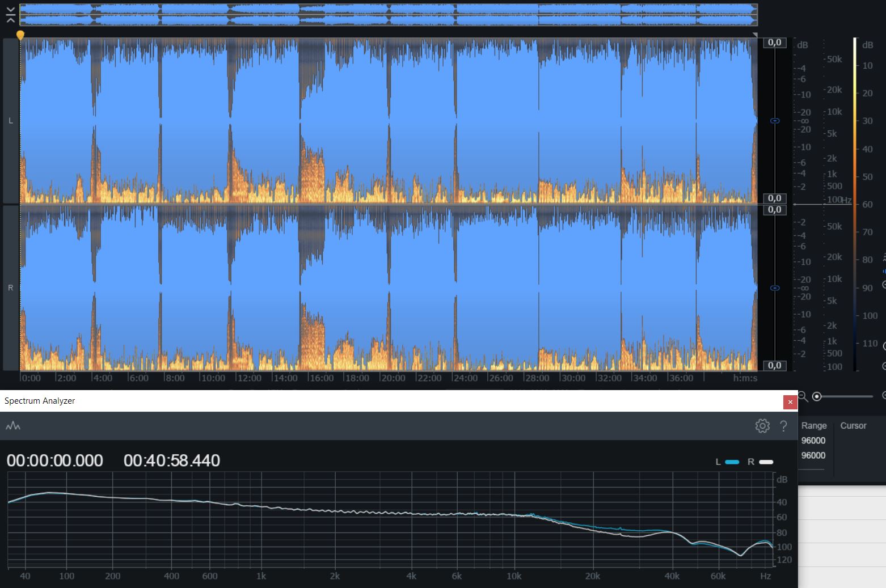Click the 10k label on the analyzer frequency axis

[514, 576]
